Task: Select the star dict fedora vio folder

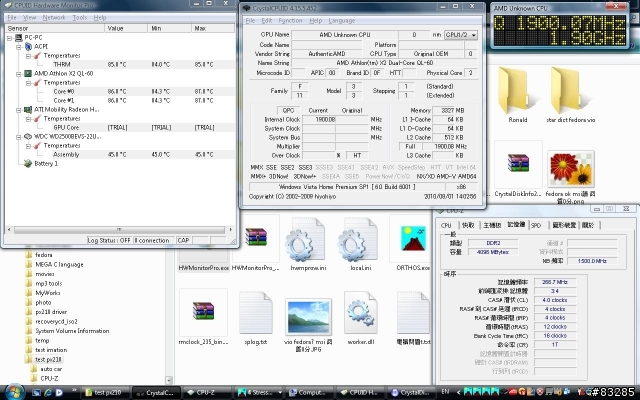Action: click(x=566, y=91)
